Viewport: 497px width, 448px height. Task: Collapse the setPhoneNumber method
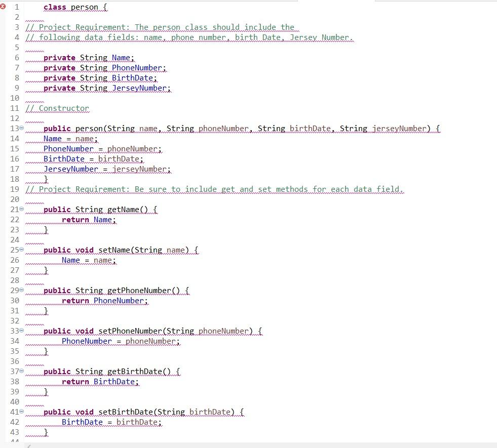(x=20, y=331)
